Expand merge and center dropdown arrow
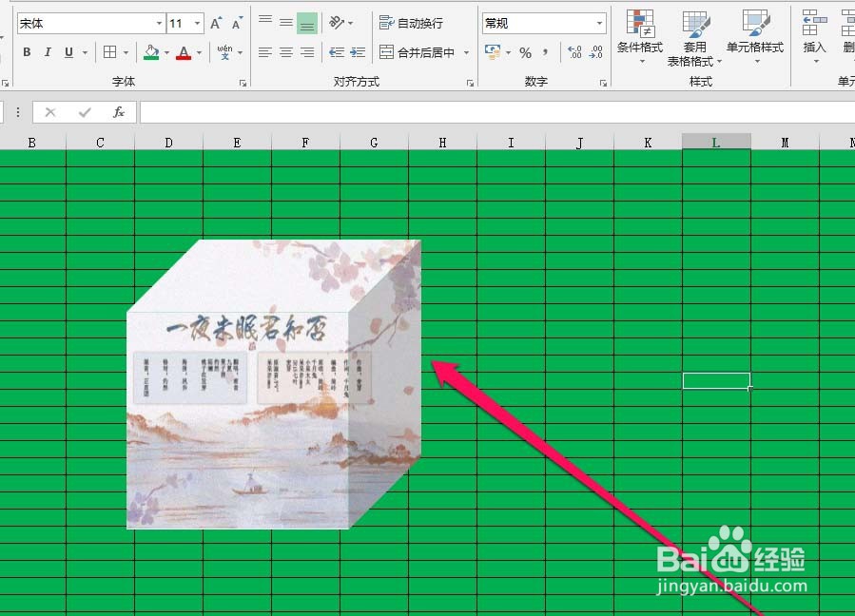855x616 pixels. pyautogui.click(x=466, y=53)
